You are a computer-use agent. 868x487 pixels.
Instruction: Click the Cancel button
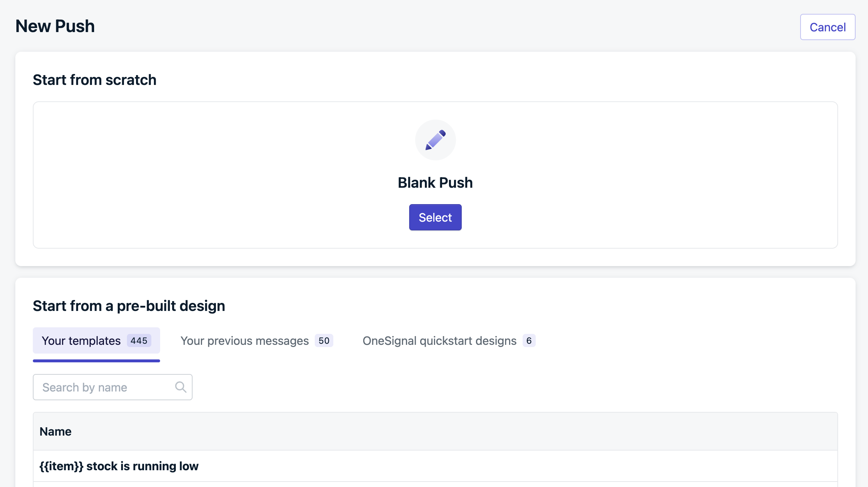(x=828, y=27)
